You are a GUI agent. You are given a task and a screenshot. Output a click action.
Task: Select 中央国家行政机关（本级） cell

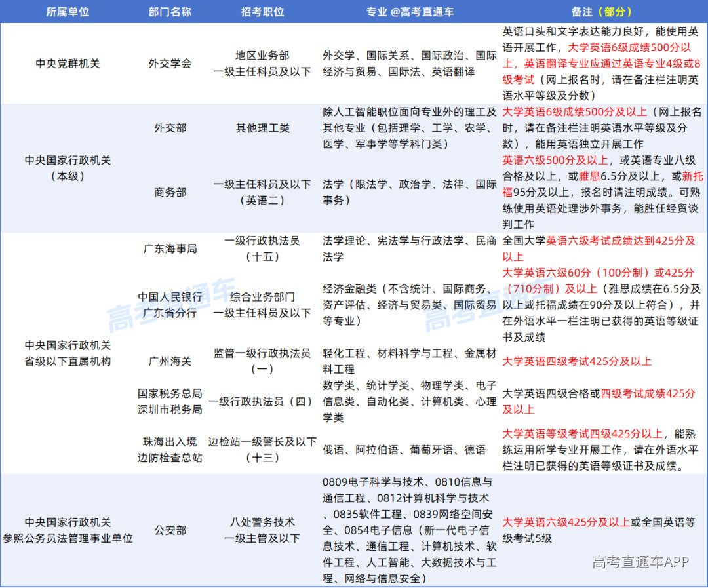pos(68,168)
